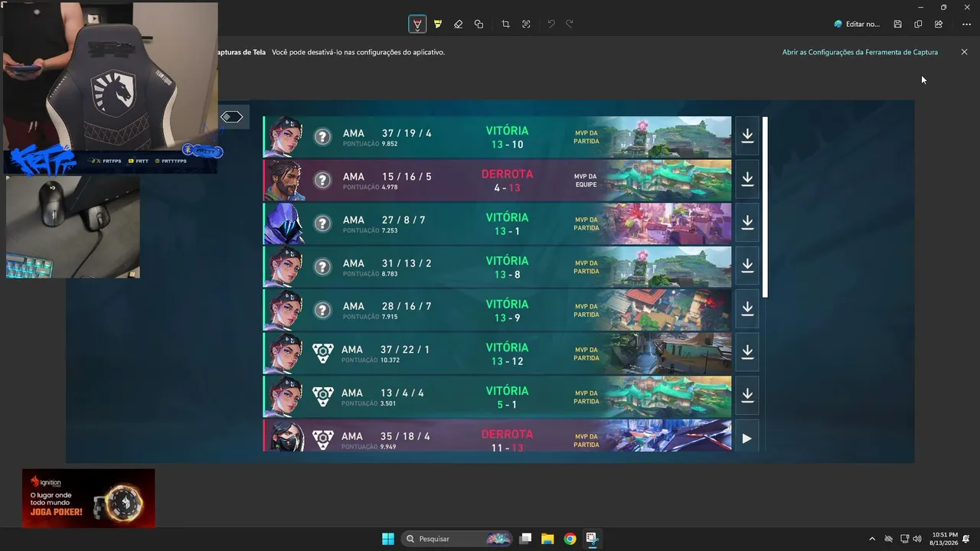Copy the capture to clipboard
This screenshot has width=980, height=551.
[918, 24]
